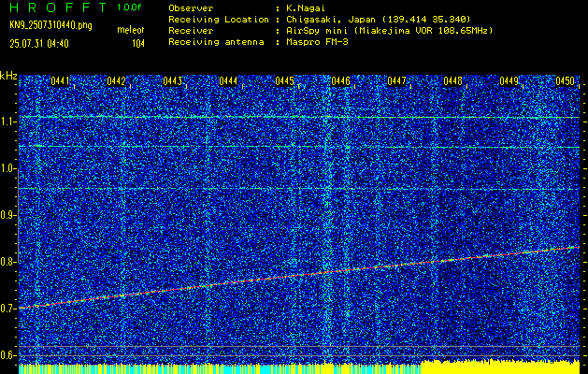Click the 0450 time marker
Screen dimensions: 588x374
[565, 81]
